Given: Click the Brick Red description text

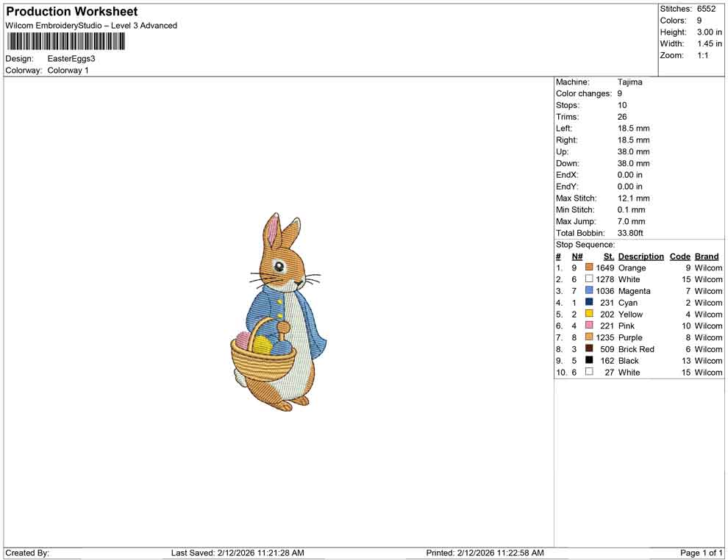Looking at the screenshot, I should coord(636,349).
